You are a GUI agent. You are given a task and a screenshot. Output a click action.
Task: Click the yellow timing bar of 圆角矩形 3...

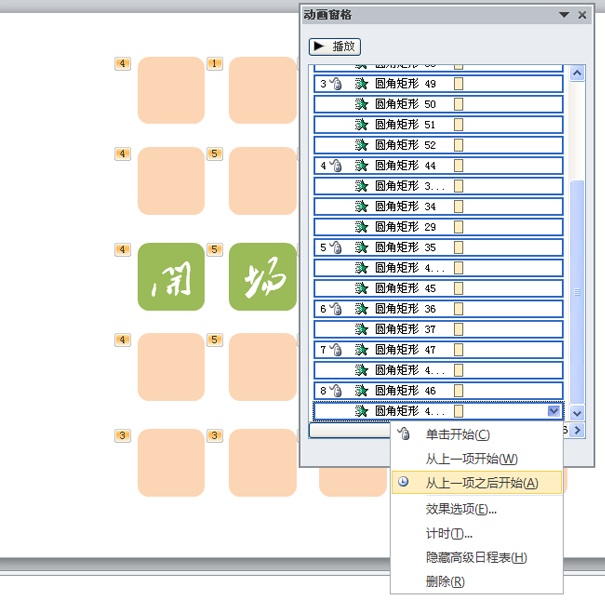tap(458, 186)
